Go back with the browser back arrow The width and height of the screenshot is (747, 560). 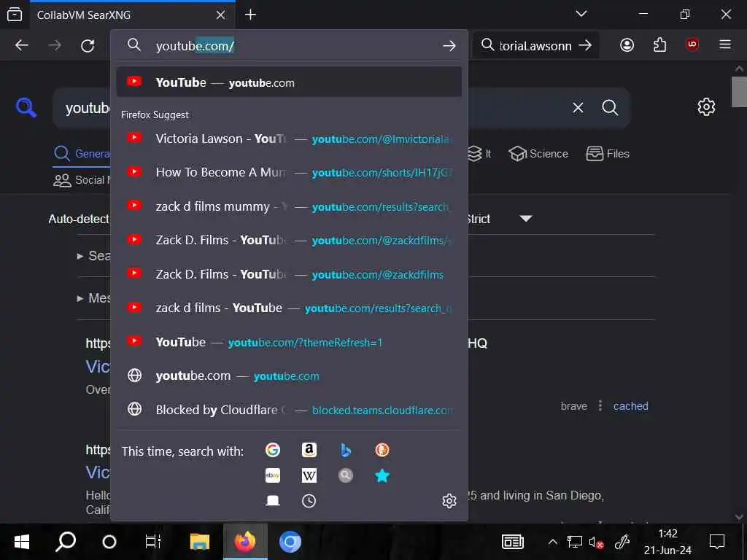[x=22, y=46]
